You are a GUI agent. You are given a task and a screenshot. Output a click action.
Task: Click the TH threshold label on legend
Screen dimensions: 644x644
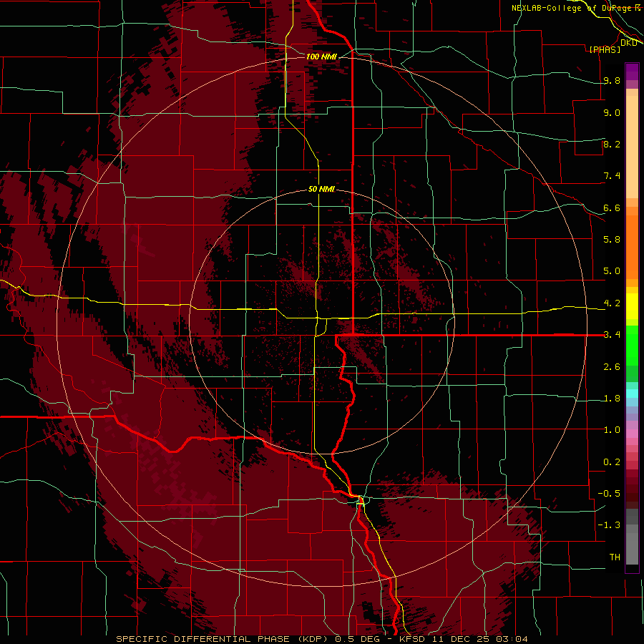click(x=615, y=557)
